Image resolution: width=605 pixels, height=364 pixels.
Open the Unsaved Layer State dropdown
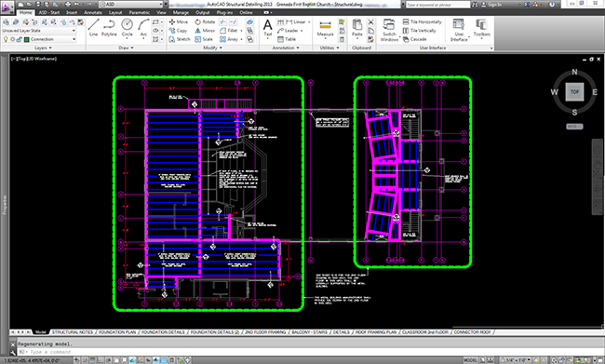coord(38,31)
